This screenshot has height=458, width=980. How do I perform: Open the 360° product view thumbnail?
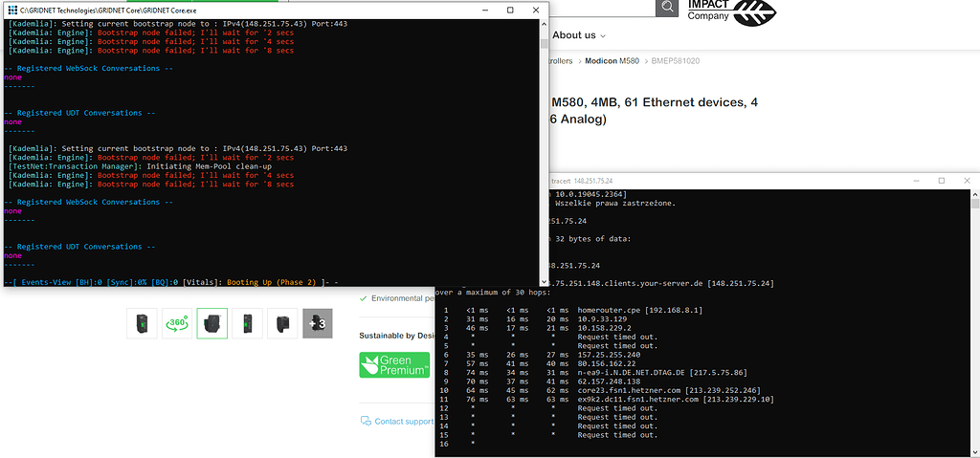pyautogui.click(x=175, y=323)
